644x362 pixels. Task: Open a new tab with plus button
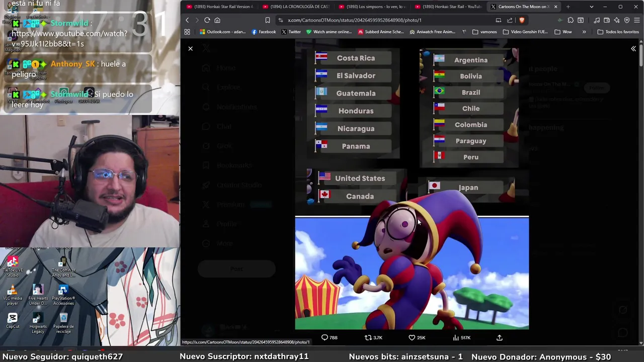pyautogui.click(x=568, y=7)
